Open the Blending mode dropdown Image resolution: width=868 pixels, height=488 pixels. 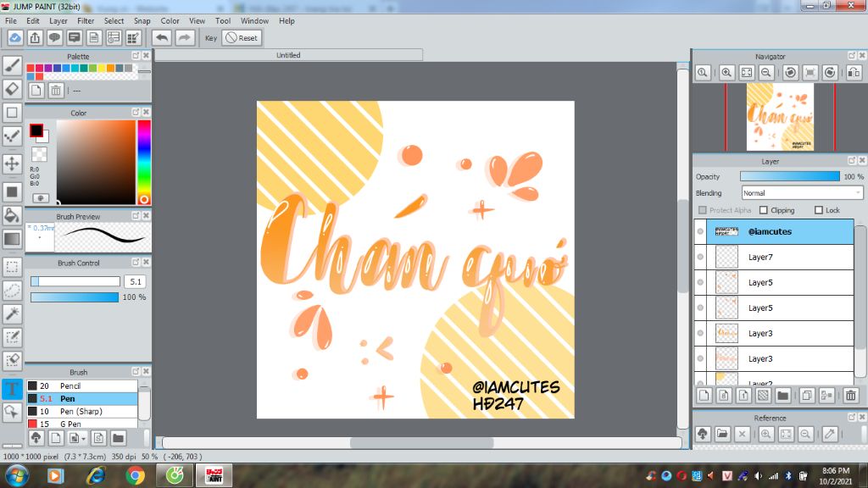pos(802,193)
